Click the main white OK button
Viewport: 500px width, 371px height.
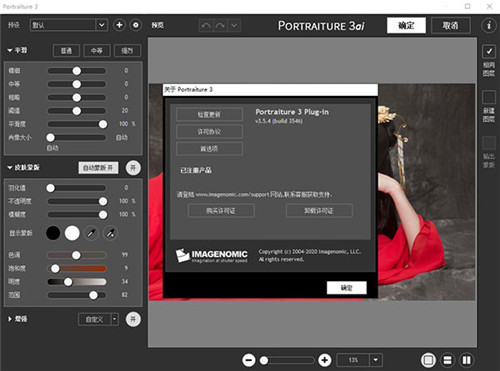(x=406, y=25)
